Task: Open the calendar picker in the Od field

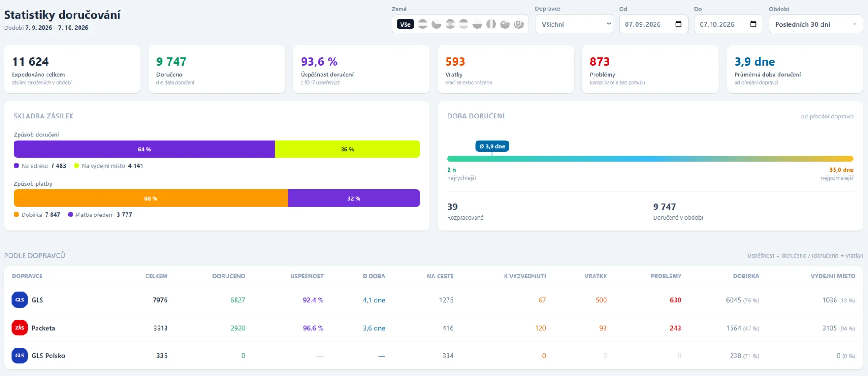Action: (x=679, y=24)
